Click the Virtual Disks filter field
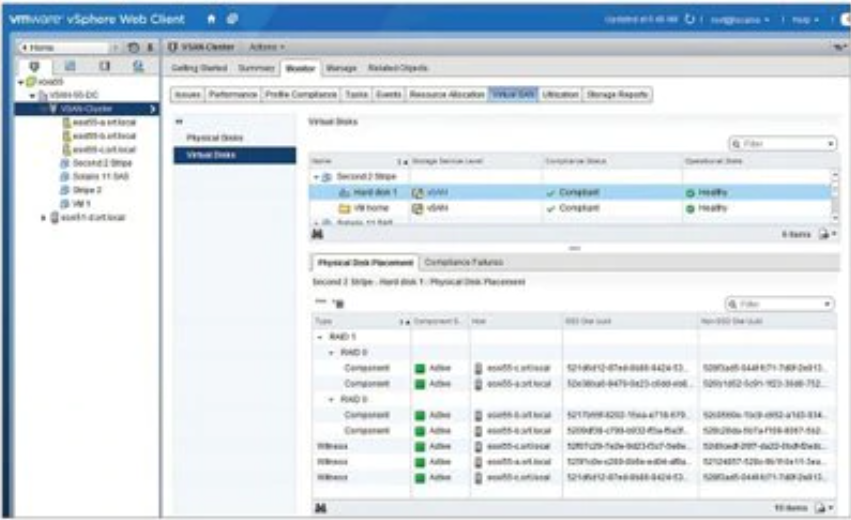 782,144
